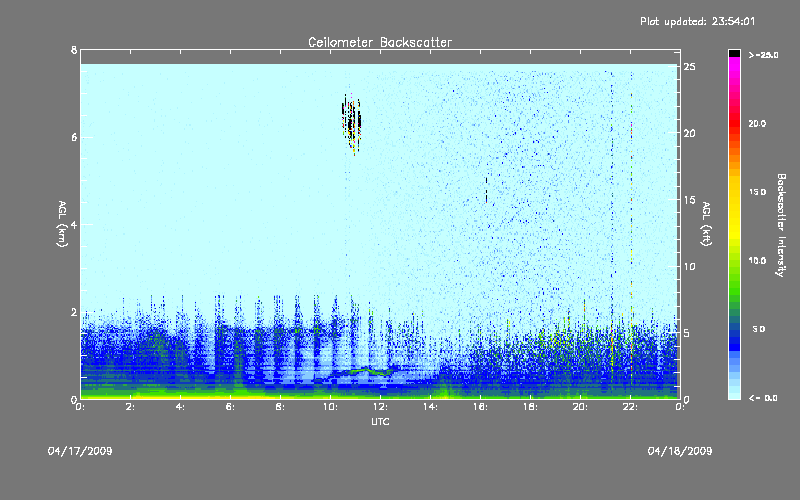Click the 'Backscatter Intensity' colorbar label
The height and width of the screenshot is (500, 800).
[x=781, y=225]
